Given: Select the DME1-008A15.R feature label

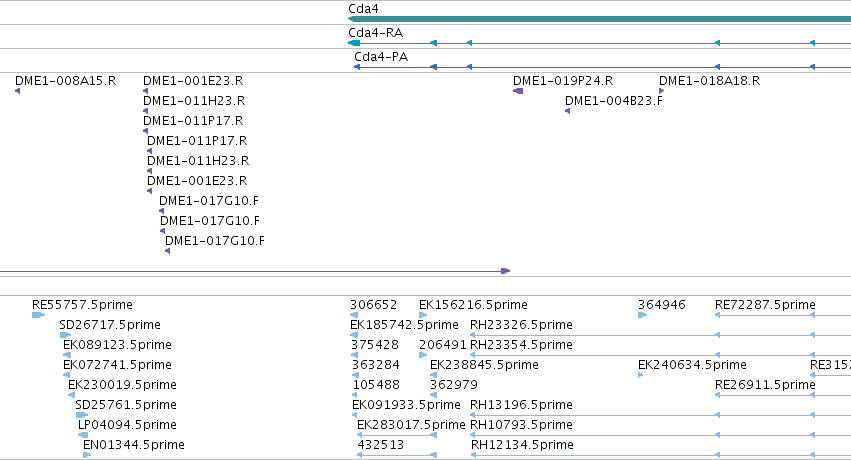Looking at the screenshot, I should click(66, 81).
